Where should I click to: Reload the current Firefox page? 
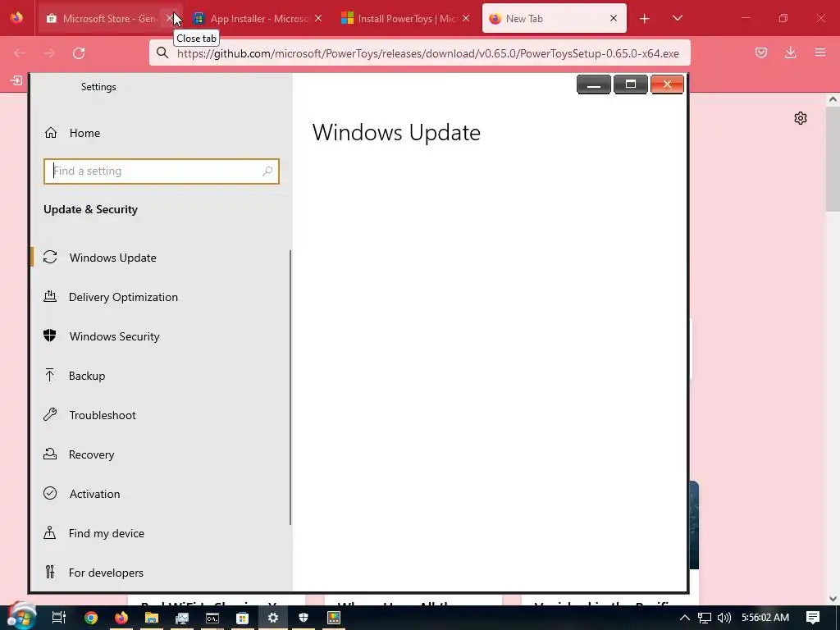tap(79, 53)
